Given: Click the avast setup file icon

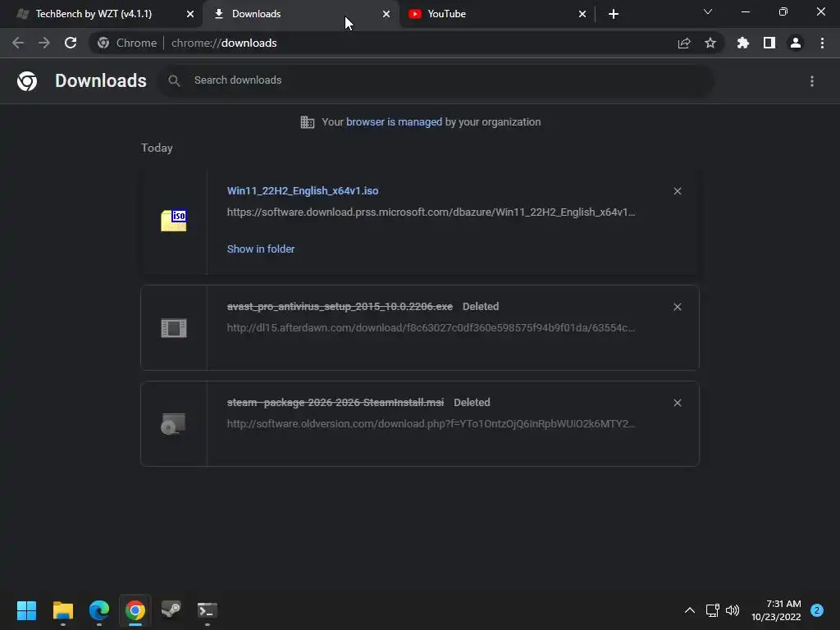Looking at the screenshot, I should [x=174, y=328].
